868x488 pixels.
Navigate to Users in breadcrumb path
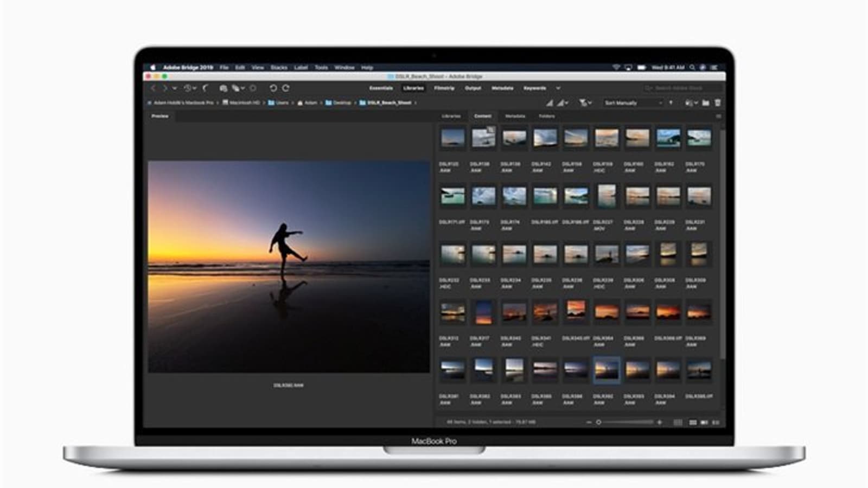click(x=278, y=102)
